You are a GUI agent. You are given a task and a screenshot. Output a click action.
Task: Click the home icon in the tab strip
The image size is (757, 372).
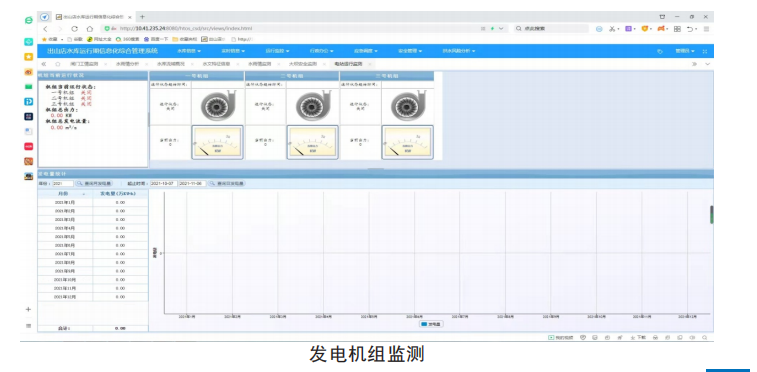click(58, 64)
